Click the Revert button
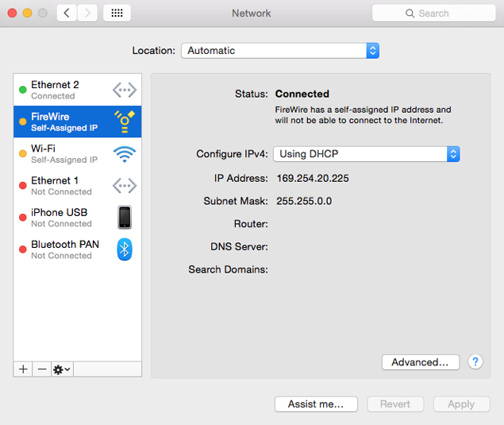Screen dimensions: 504x425 tap(395, 404)
